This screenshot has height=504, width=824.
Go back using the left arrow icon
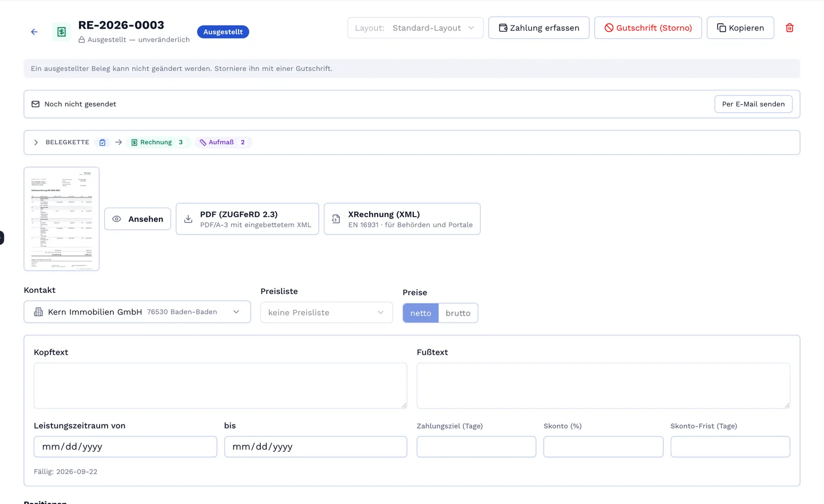coord(34,32)
